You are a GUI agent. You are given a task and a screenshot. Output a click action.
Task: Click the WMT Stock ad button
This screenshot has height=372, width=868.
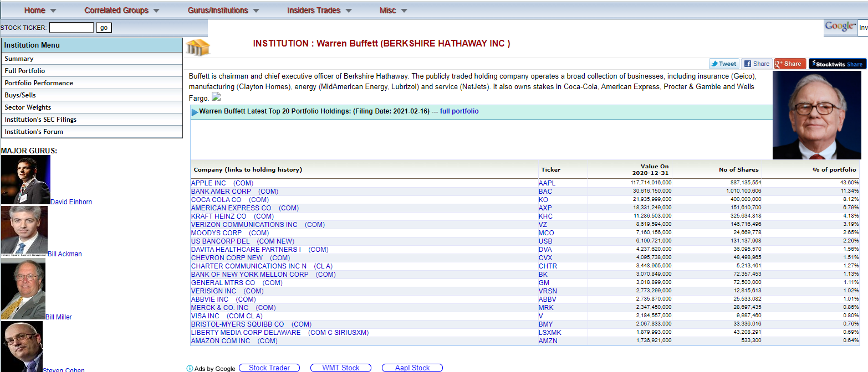point(341,368)
